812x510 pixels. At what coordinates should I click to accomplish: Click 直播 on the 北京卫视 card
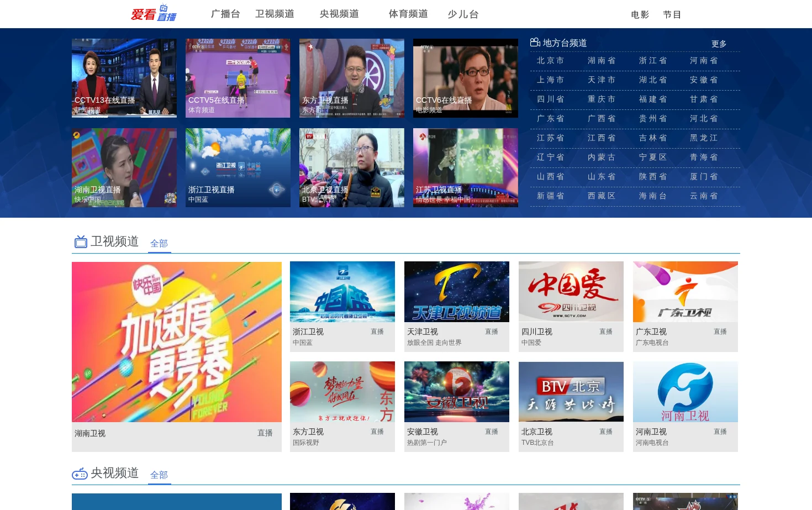pos(606,432)
